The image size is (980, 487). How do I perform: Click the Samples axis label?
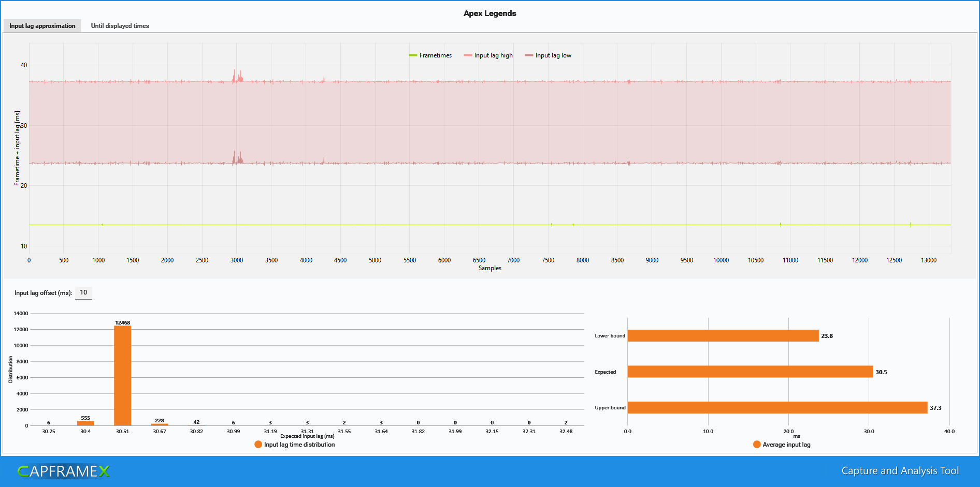(490, 268)
